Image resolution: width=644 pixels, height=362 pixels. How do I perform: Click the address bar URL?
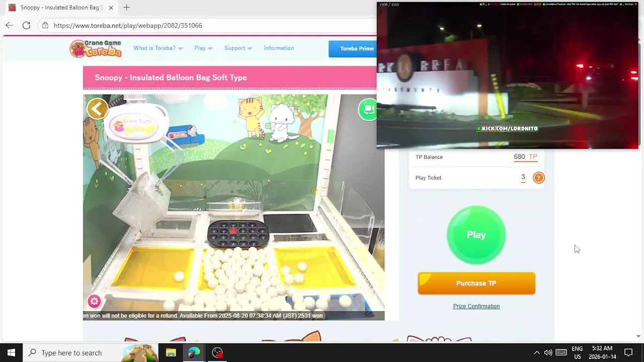[x=128, y=25]
